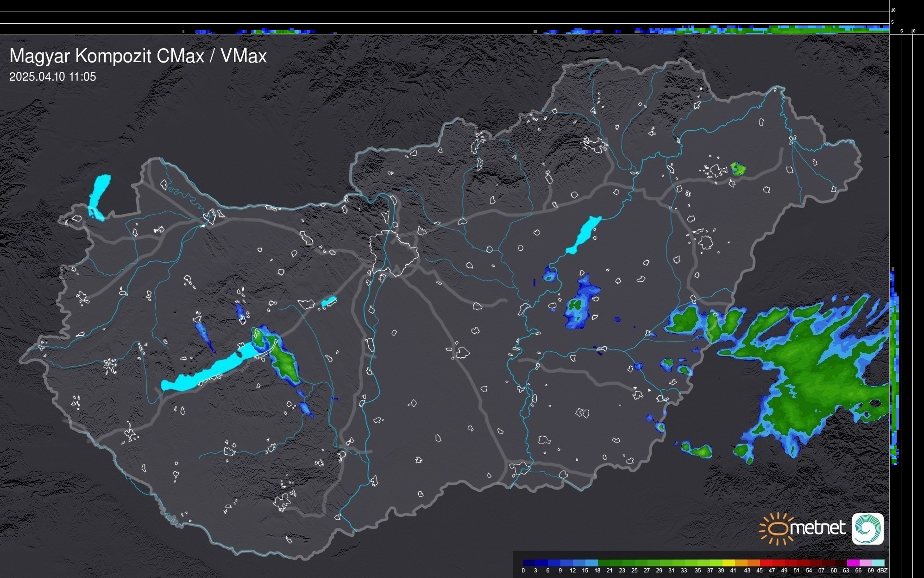This screenshot has width=924, height=578.
Task: Click the right-side vertical VMax profile strip
Action: tap(895, 366)
